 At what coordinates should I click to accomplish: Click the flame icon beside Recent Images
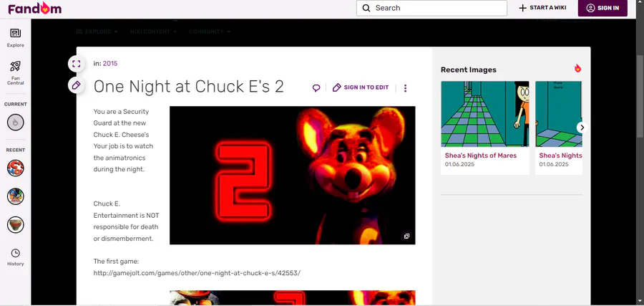click(x=578, y=68)
